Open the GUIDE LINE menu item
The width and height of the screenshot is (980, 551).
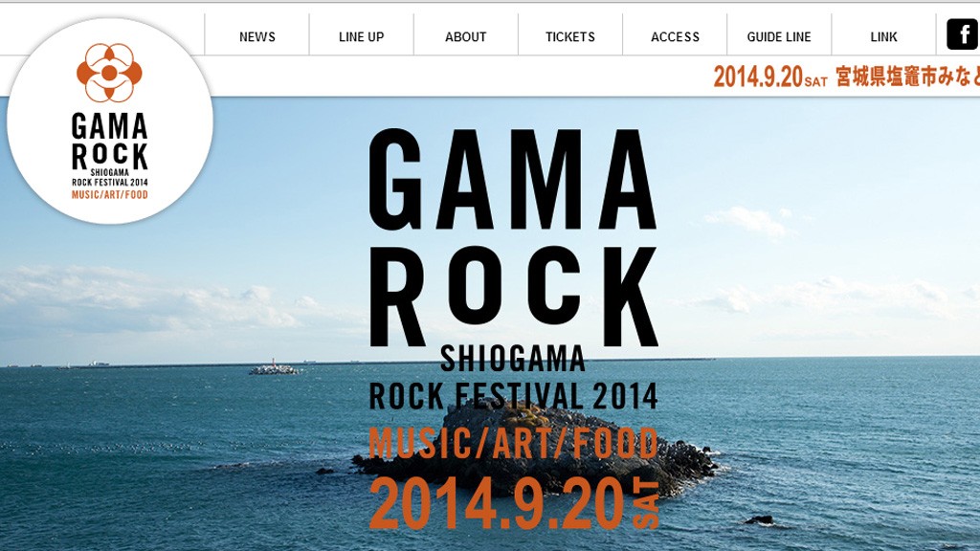(779, 37)
